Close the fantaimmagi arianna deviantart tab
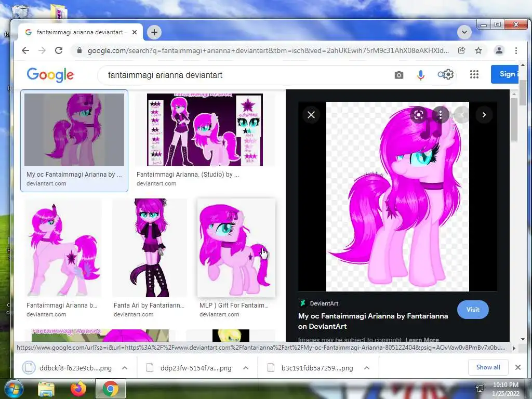Image resolution: width=532 pixels, height=399 pixels. 135,32
